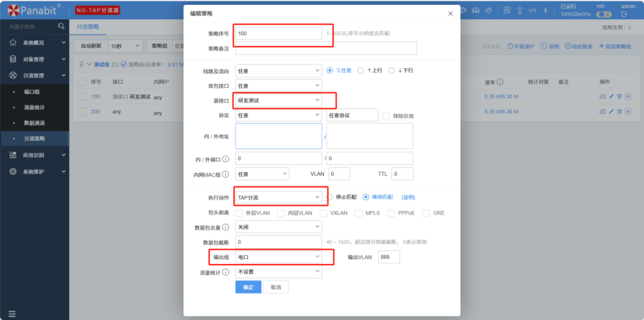This screenshot has height=320, width=644.
Task: Pause policy 200 with the pause icon
Action: (x=628, y=111)
